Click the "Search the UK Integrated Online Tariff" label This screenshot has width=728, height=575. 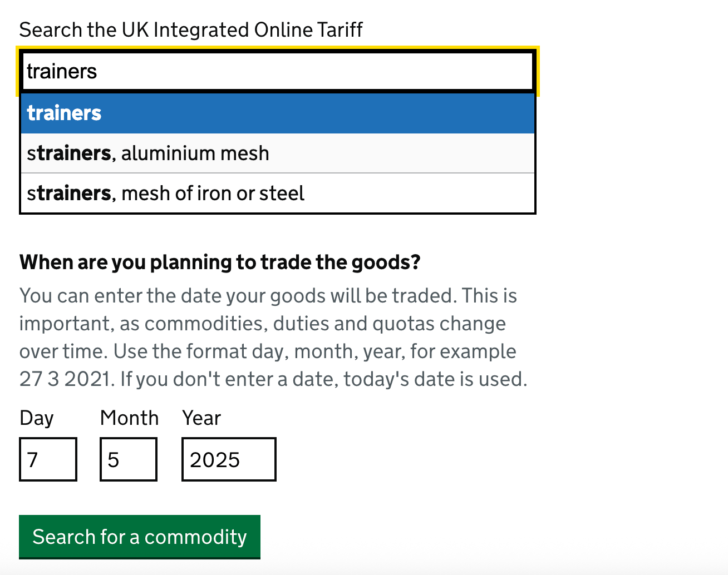pos(190,29)
